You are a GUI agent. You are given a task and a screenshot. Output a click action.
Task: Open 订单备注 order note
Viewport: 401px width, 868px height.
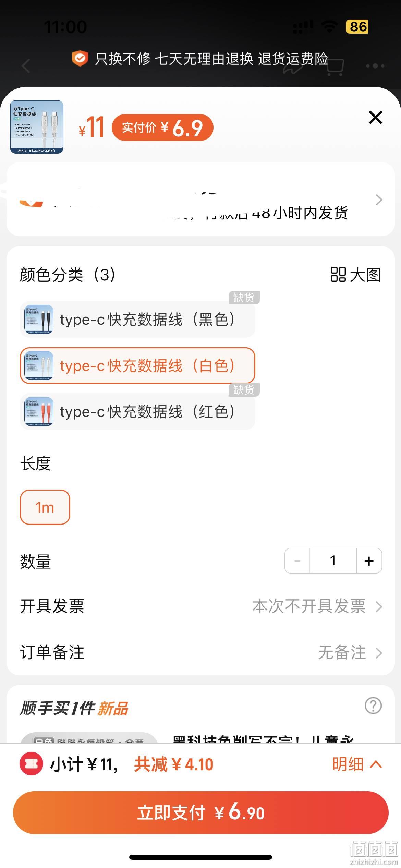pyautogui.click(x=200, y=652)
